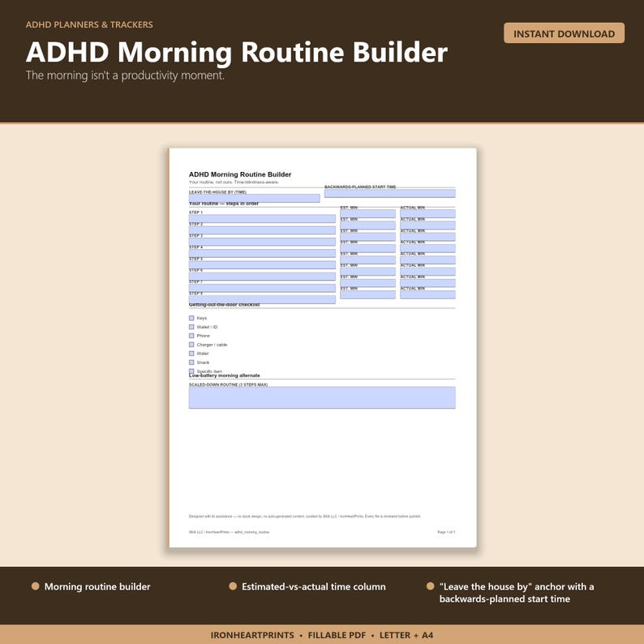The image size is (644, 644).
Task: Focus the Step 6 text field
Action: 262,277
